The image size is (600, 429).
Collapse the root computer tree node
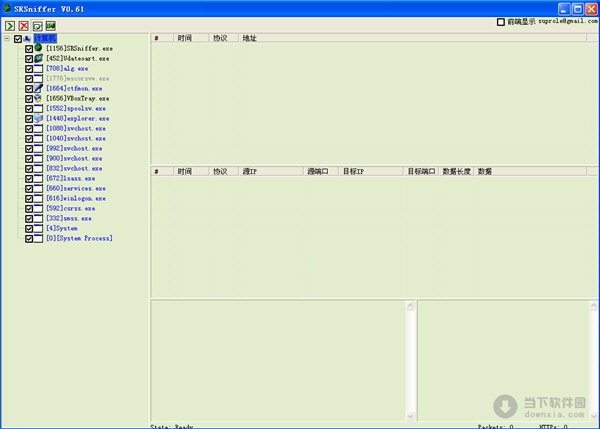pyautogui.click(x=7, y=39)
